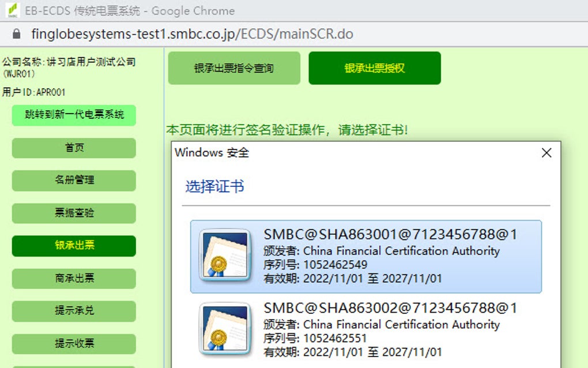Open the 票据查验 section
The image size is (588, 368).
coord(73,213)
